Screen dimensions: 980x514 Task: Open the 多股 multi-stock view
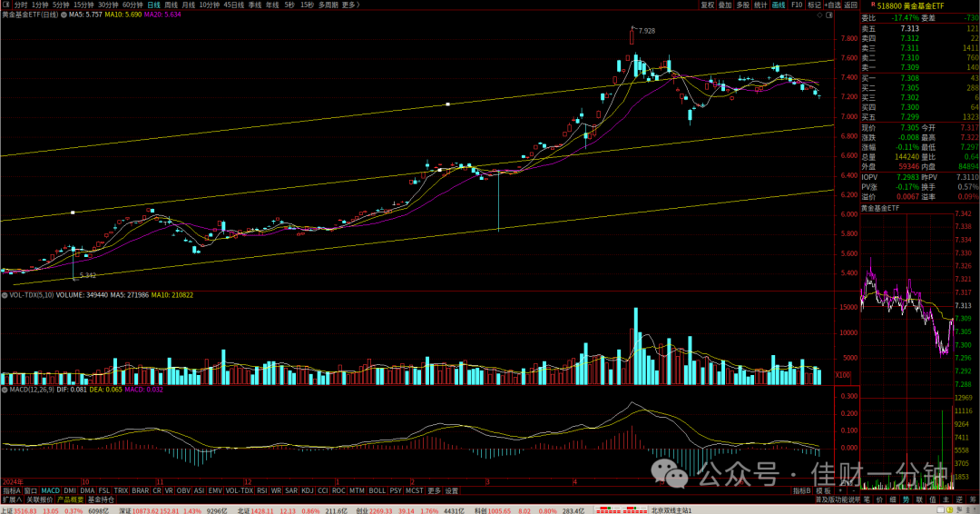pyautogui.click(x=742, y=5)
